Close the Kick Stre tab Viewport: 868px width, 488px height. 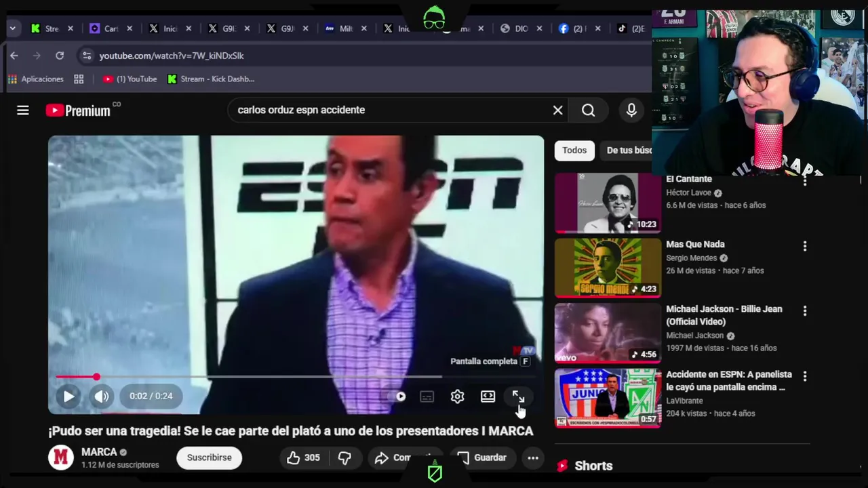[x=70, y=28]
